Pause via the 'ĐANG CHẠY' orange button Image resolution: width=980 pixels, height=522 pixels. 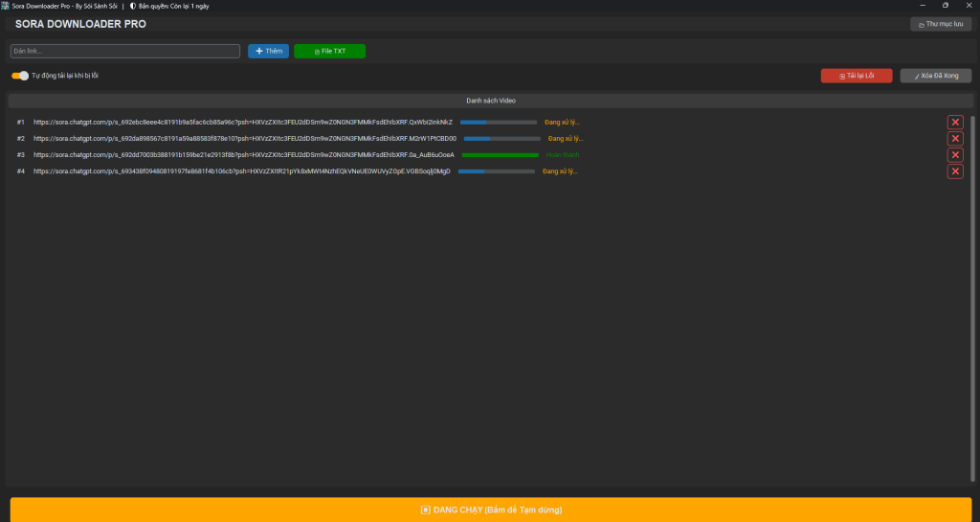[x=491, y=510]
